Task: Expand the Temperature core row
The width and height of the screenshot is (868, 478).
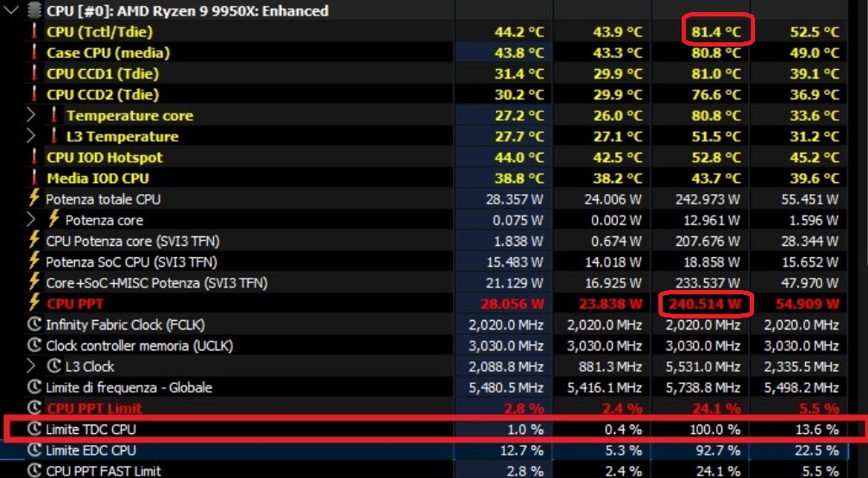Action: tap(31, 116)
